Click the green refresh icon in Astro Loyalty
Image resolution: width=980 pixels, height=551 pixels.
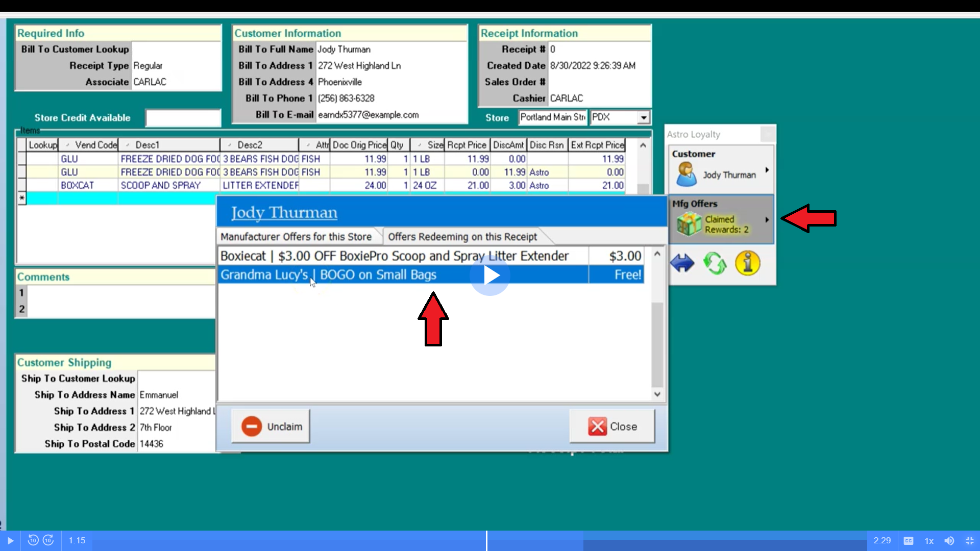715,263
